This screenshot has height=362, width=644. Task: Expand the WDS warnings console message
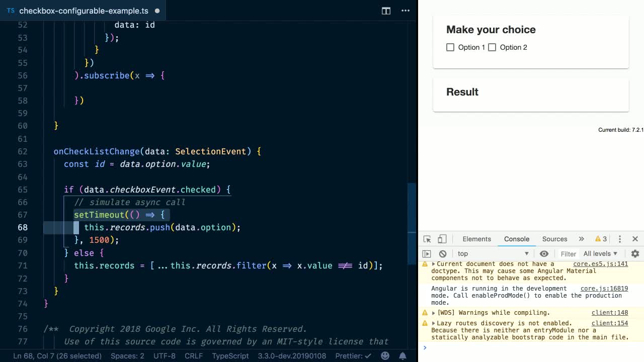[x=433, y=313]
